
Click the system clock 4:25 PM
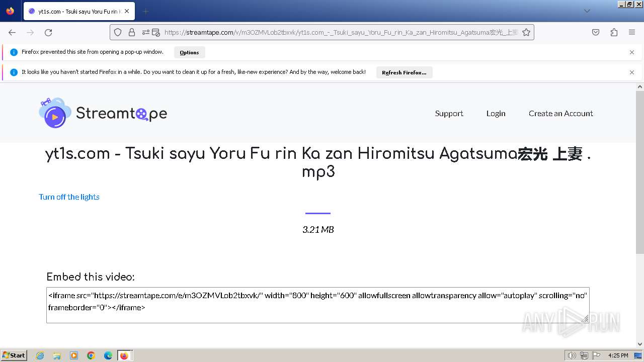coord(618,355)
